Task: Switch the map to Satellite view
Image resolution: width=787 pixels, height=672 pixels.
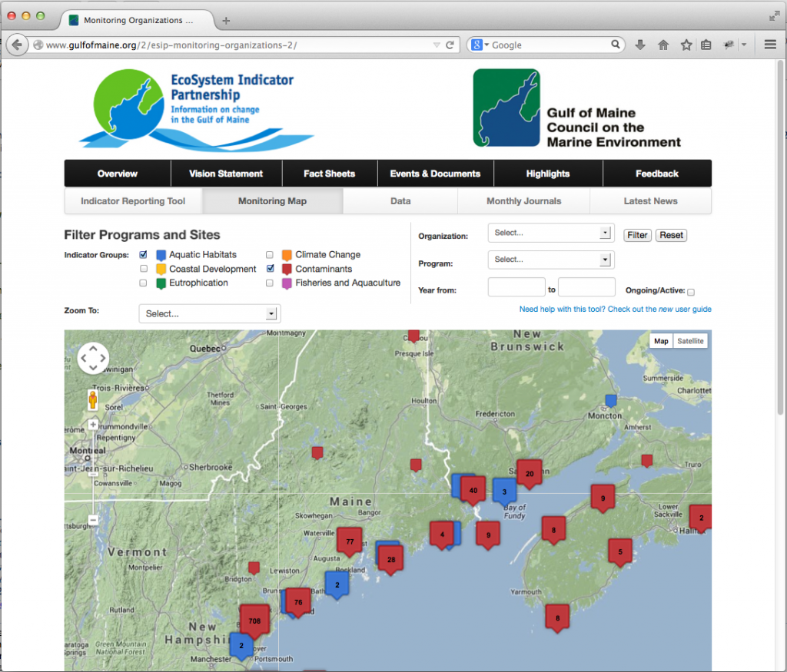Action: pyautogui.click(x=690, y=341)
